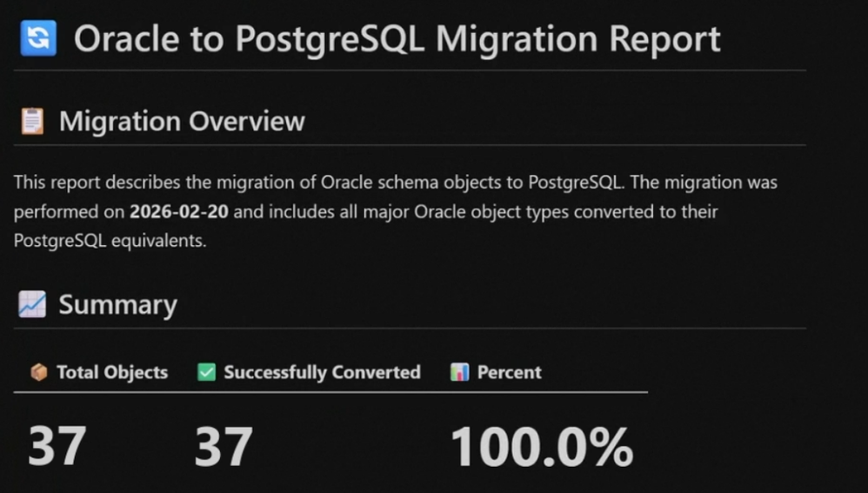The width and height of the screenshot is (868, 493).
Task: Click the Successfully Converted value 37
Action: coord(224,445)
